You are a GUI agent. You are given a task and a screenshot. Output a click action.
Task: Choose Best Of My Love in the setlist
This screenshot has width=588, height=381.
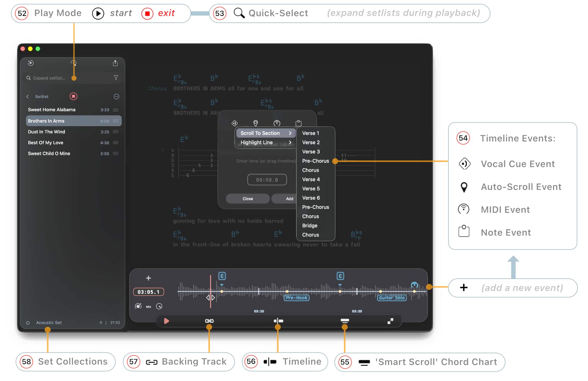click(x=73, y=143)
